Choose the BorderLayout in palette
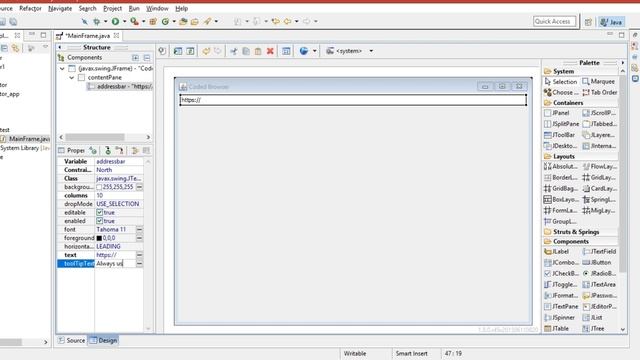The height and width of the screenshot is (360, 640). pos(561,178)
